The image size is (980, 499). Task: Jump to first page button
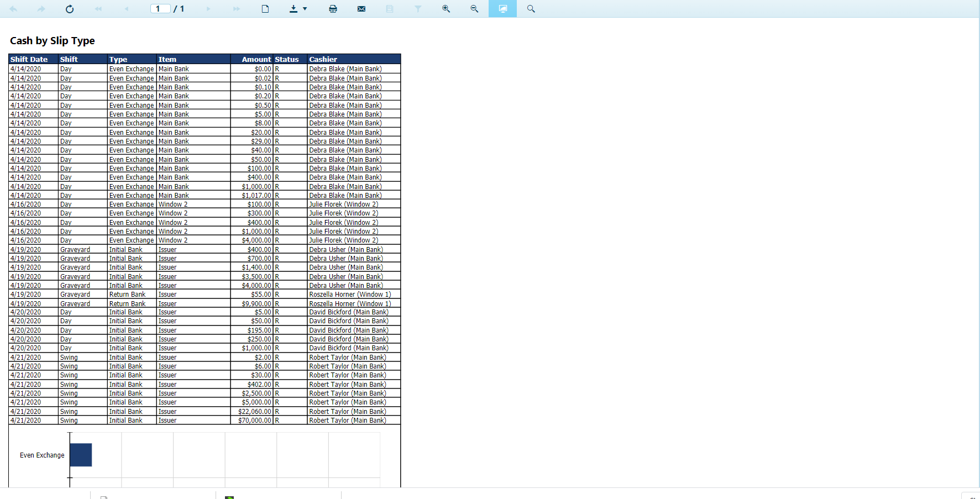[x=98, y=9]
